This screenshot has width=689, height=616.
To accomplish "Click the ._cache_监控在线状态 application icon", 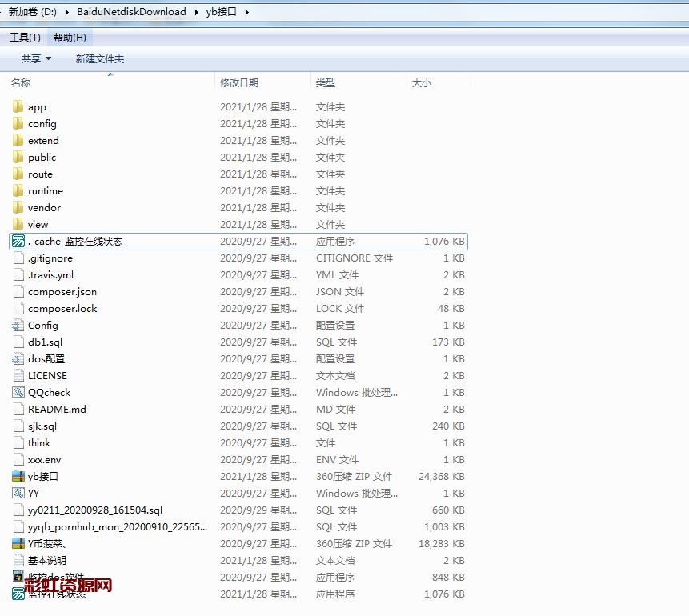I will pos(18,241).
